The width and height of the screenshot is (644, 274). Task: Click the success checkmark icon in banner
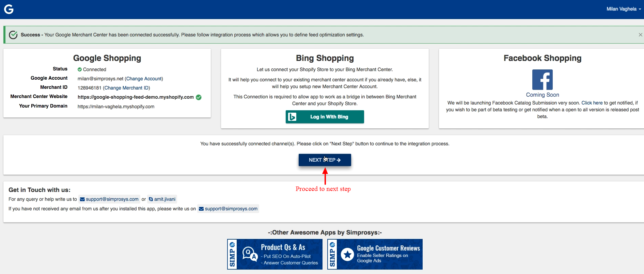13,35
